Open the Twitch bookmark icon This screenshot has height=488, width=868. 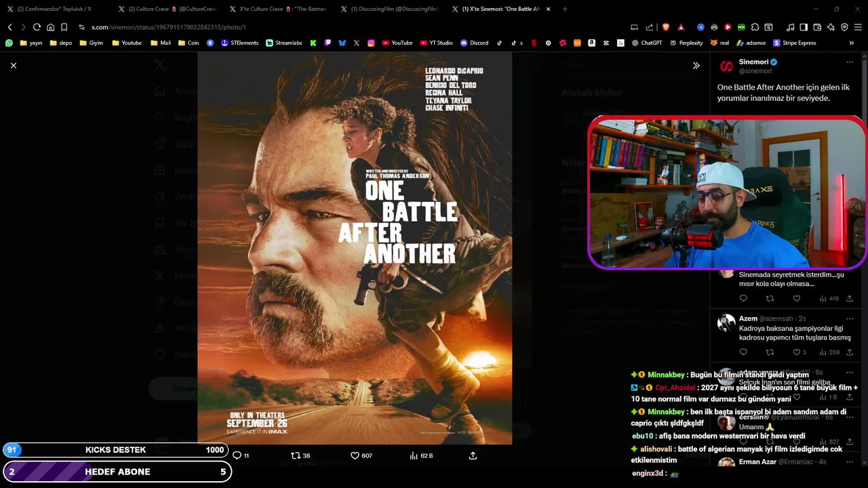[x=328, y=43]
